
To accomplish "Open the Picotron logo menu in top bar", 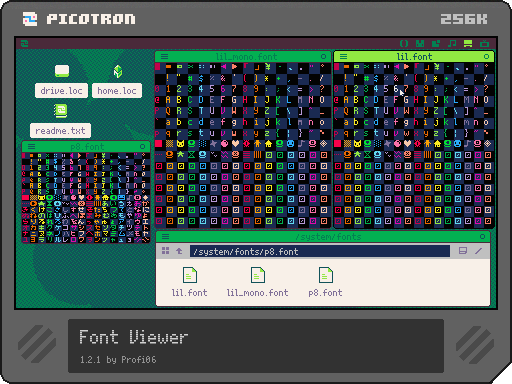I will pyautogui.click(x=24, y=43).
